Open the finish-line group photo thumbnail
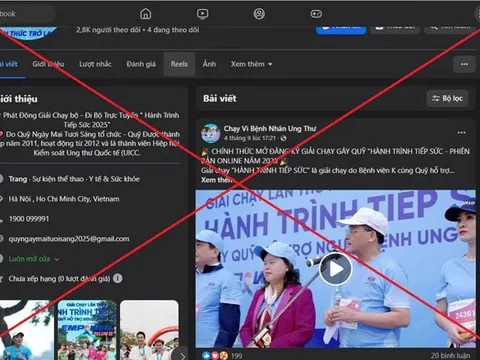This screenshot has height=360, width=480. point(149,330)
